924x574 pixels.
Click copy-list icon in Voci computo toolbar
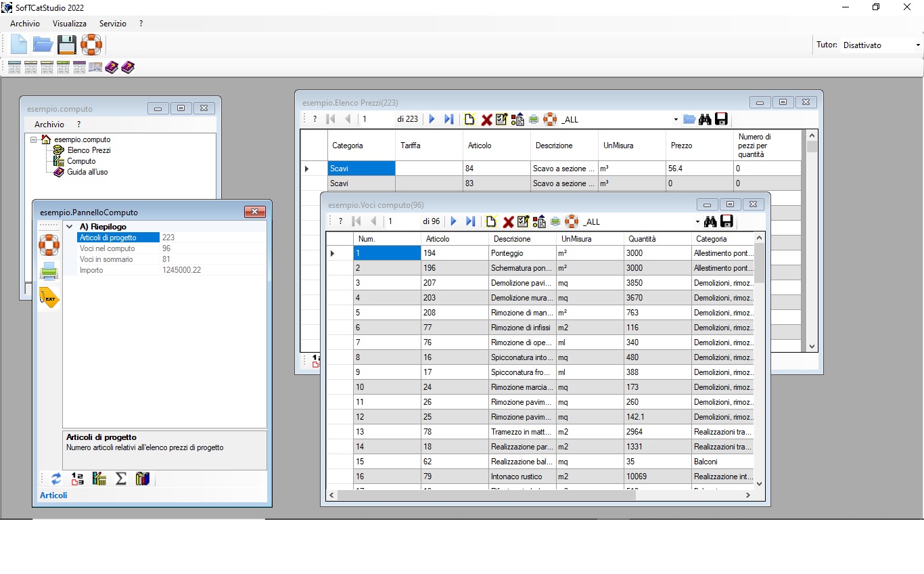(539, 221)
